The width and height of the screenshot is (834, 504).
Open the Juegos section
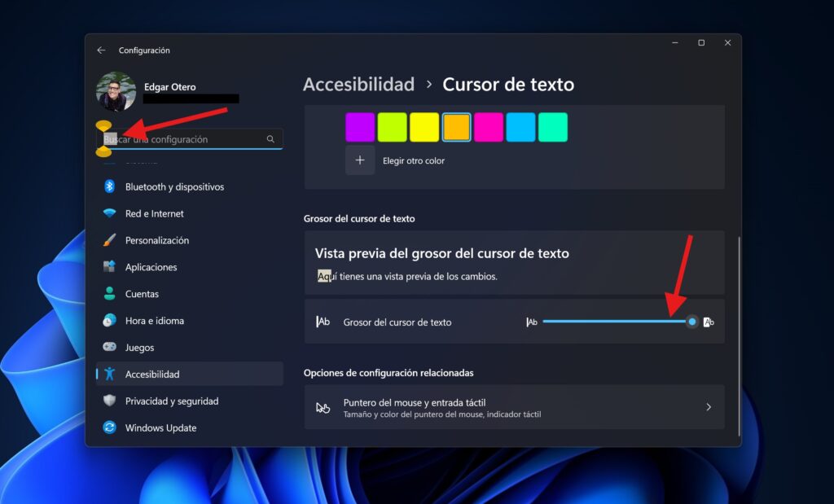(189, 347)
